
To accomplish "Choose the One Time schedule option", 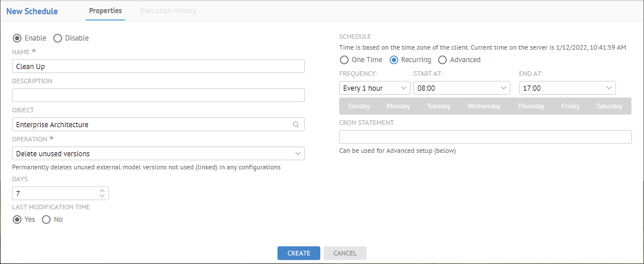I will point(344,60).
